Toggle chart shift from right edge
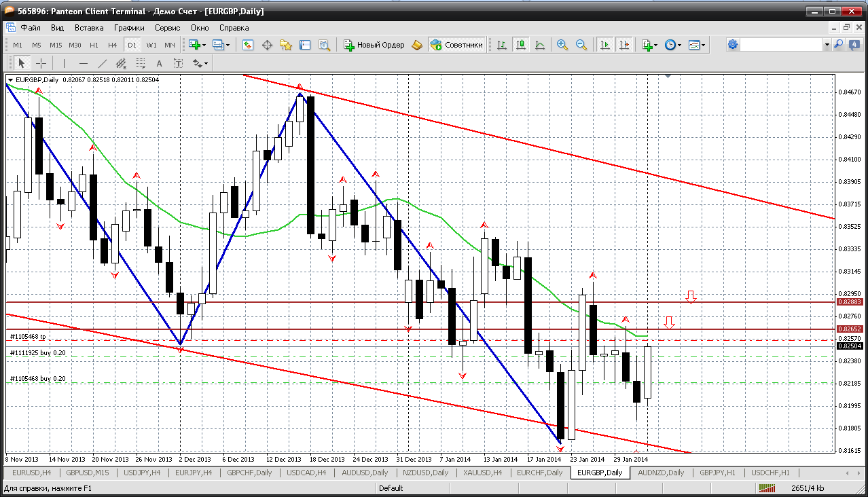 [623, 45]
